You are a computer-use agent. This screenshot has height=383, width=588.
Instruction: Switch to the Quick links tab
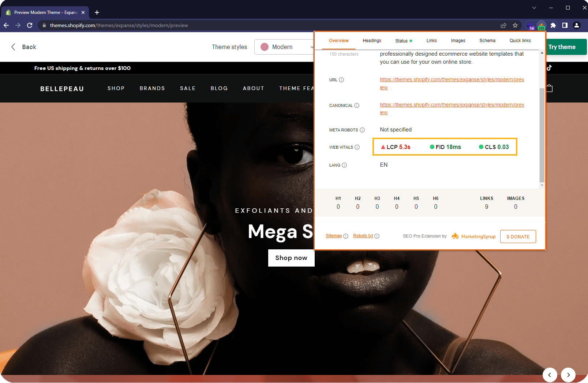point(520,41)
